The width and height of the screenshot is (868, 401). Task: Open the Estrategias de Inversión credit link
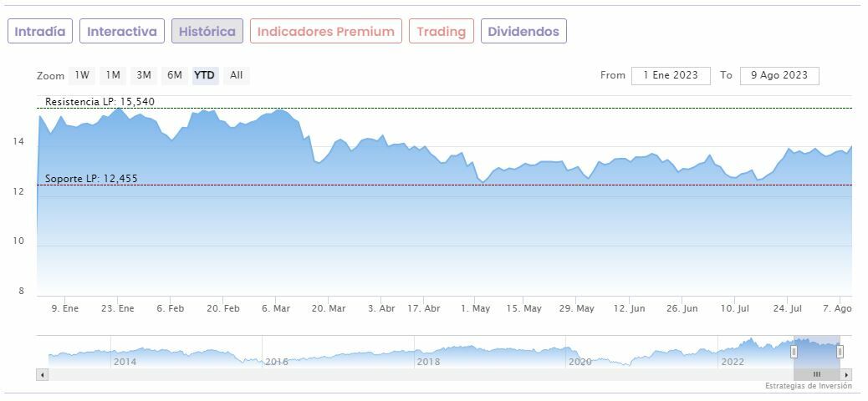point(808,386)
